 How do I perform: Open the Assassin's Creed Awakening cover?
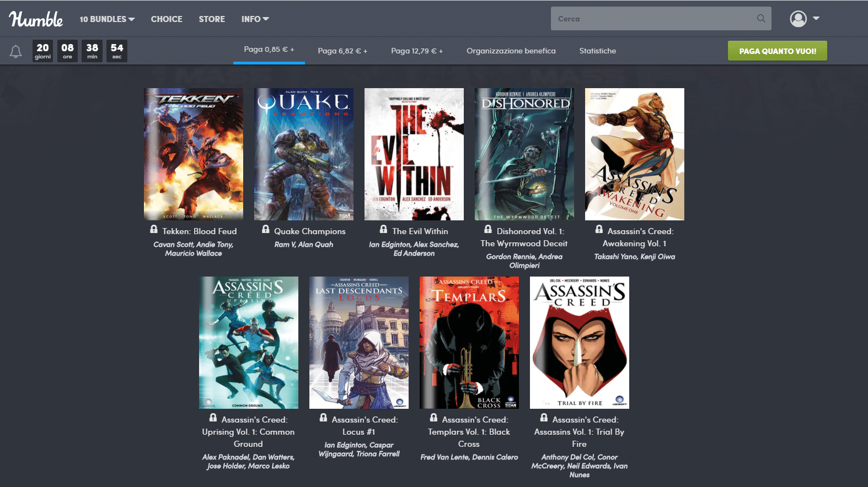pos(635,154)
